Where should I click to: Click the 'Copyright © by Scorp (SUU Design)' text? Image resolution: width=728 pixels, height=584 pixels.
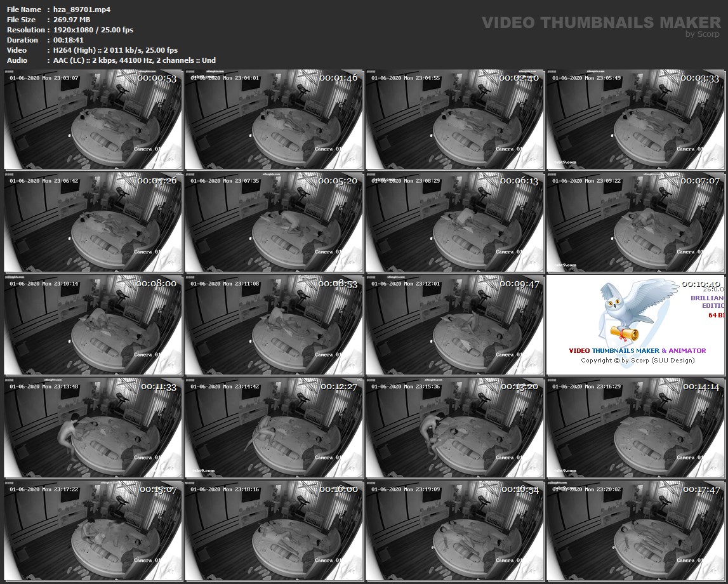637,361
